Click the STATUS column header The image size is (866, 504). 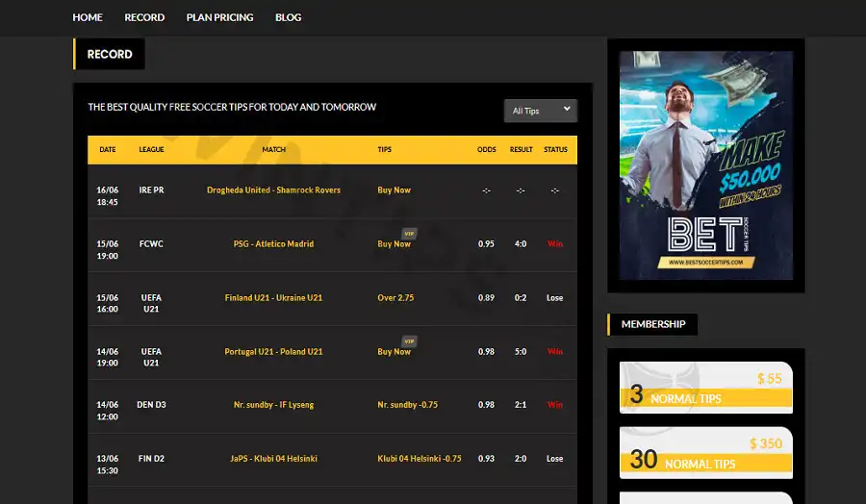pos(555,150)
